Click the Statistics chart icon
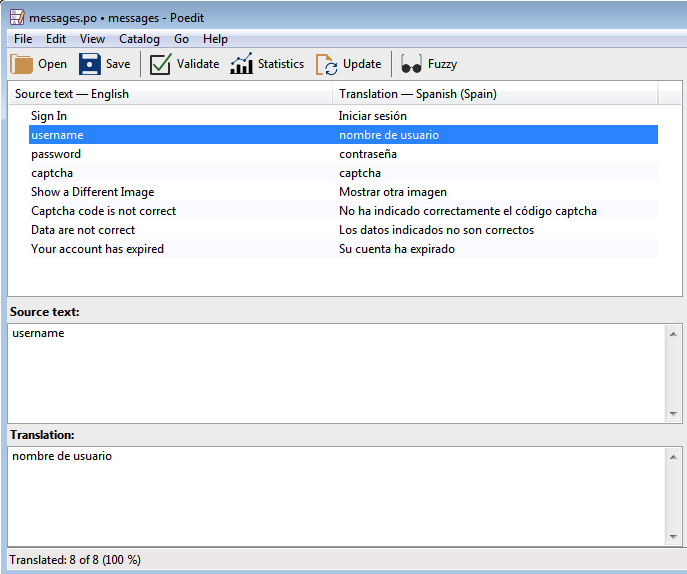 pyautogui.click(x=241, y=64)
